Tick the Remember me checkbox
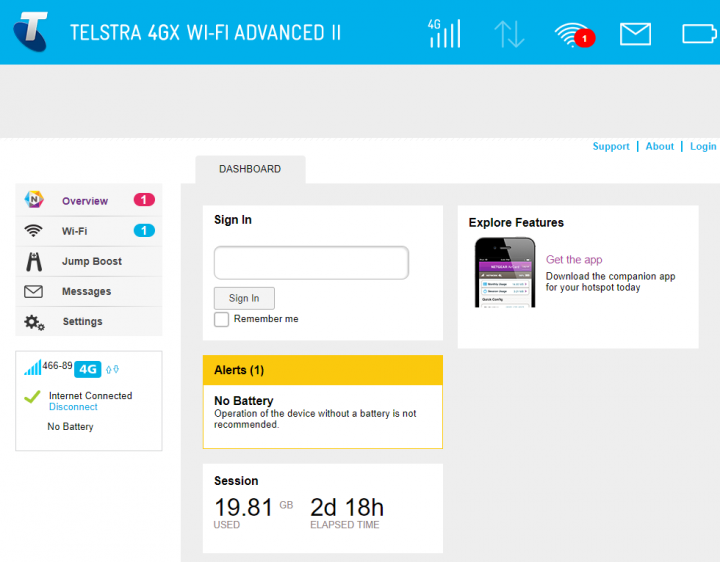 [x=221, y=320]
